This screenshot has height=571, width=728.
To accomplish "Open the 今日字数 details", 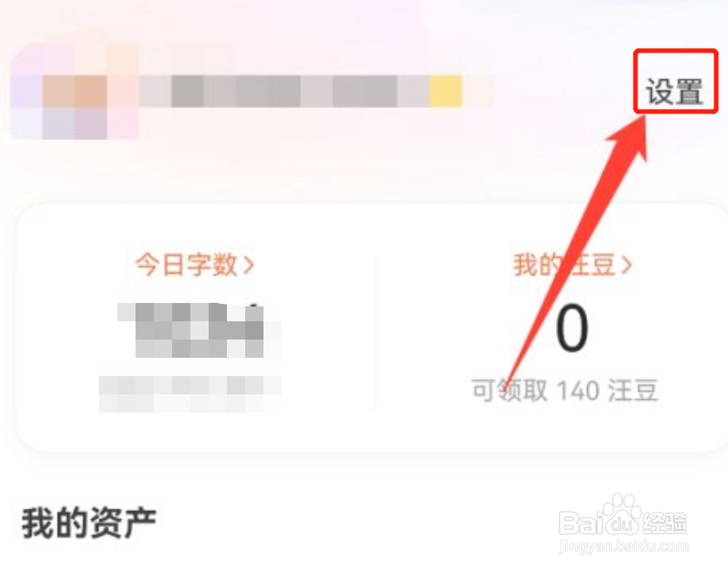I will point(194,265).
